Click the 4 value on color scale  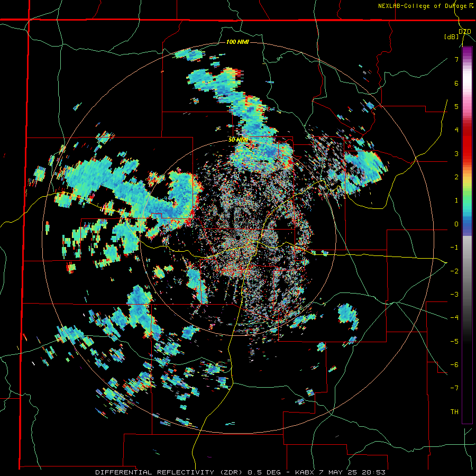[x=456, y=130]
